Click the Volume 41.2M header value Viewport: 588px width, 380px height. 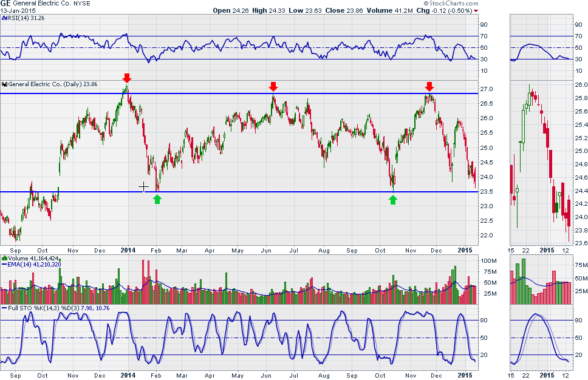click(389, 10)
